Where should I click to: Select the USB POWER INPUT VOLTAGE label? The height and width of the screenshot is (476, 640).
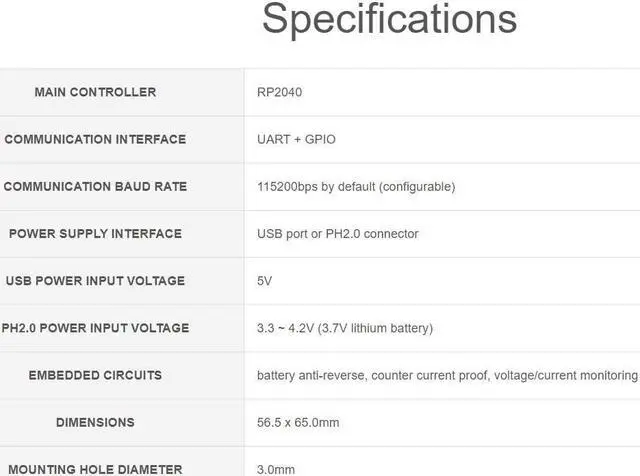pyautogui.click(x=95, y=280)
